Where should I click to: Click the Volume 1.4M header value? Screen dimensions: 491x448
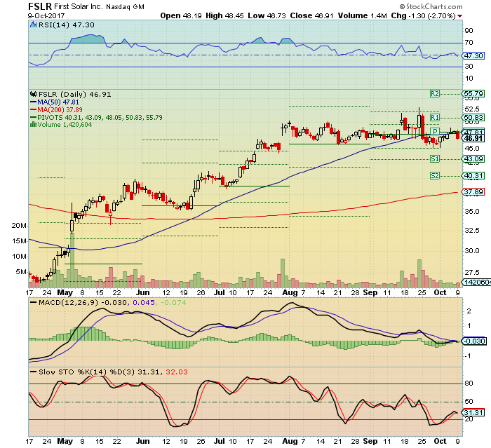363,15
